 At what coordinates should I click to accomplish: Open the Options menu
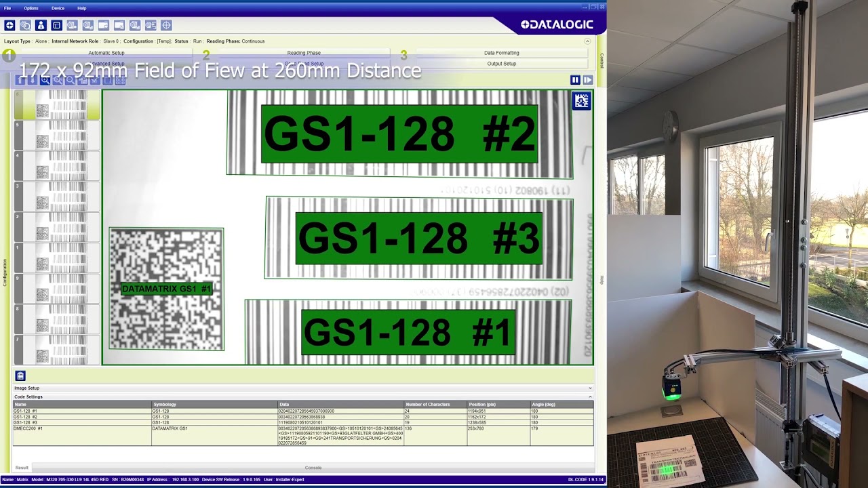tap(31, 8)
